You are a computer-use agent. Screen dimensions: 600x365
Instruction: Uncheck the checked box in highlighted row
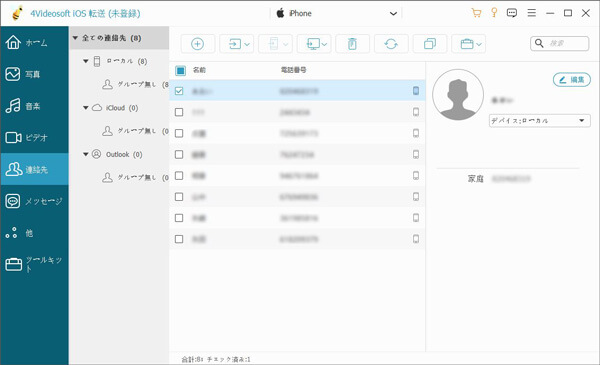(179, 91)
